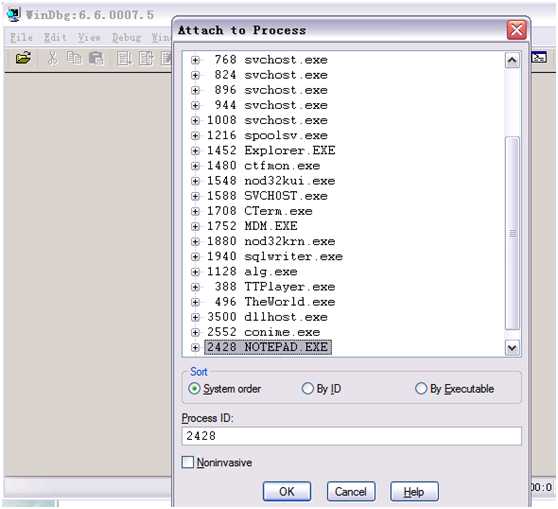The width and height of the screenshot is (558, 509).
Task: Click the process list scroll down arrow
Action: [512, 347]
